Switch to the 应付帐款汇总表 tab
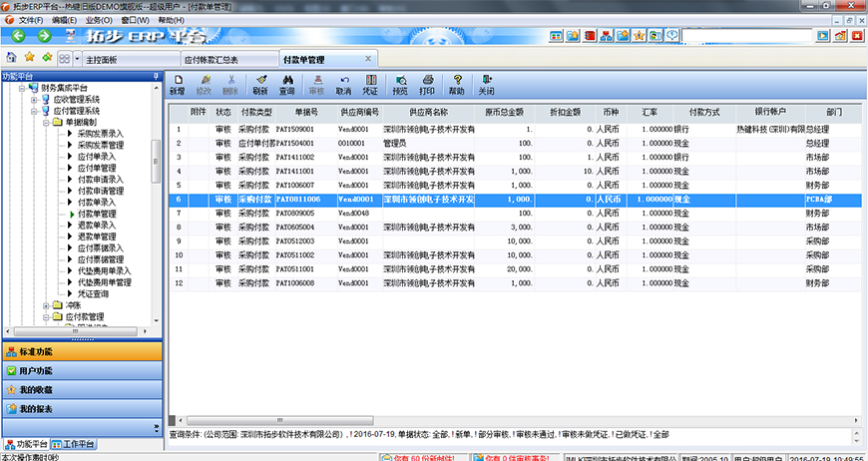Image resolution: width=868 pixels, height=461 pixels. pyautogui.click(x=213, y=60)
